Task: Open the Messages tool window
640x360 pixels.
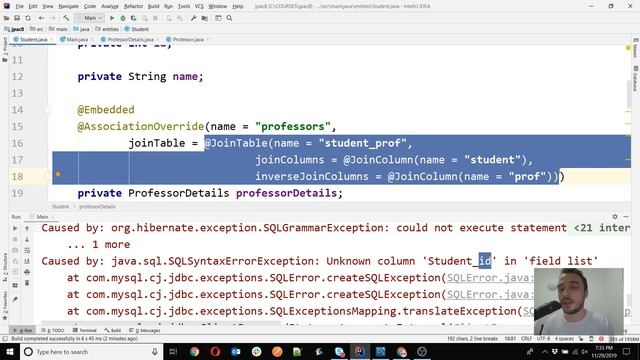Action: tap(144, 330)
